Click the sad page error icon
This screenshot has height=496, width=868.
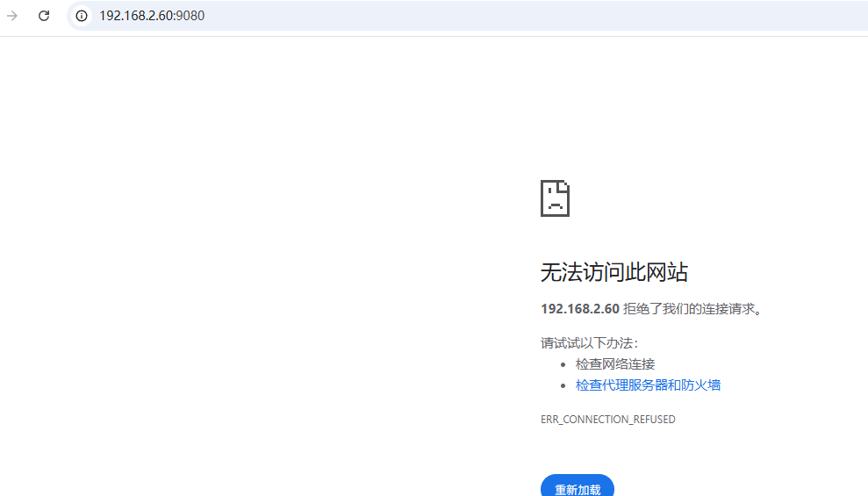(555, 198)
